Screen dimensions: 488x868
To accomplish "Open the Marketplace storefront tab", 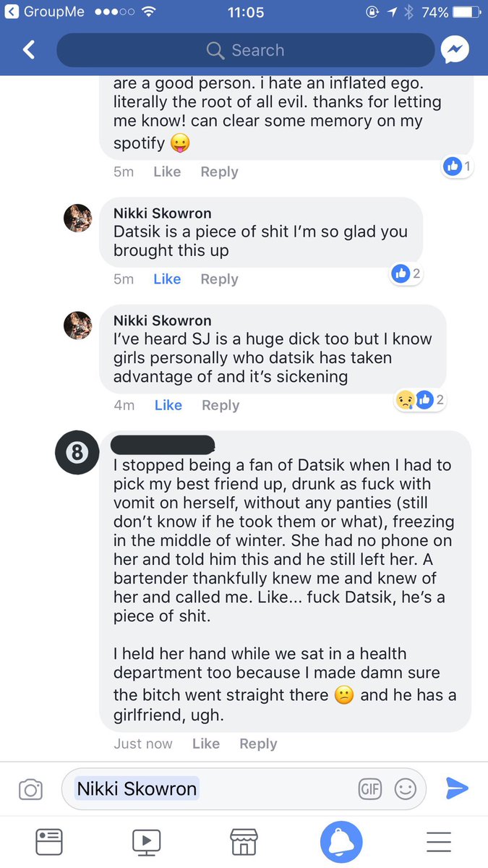I will point(244,842).
